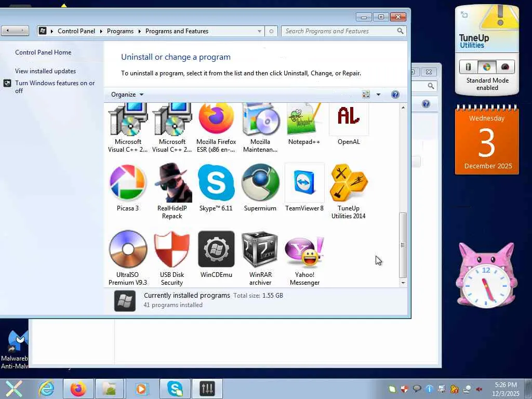532x399 pixels.
Task: Select Notepad++ in the program list
Action: click(x=304, y=124)
